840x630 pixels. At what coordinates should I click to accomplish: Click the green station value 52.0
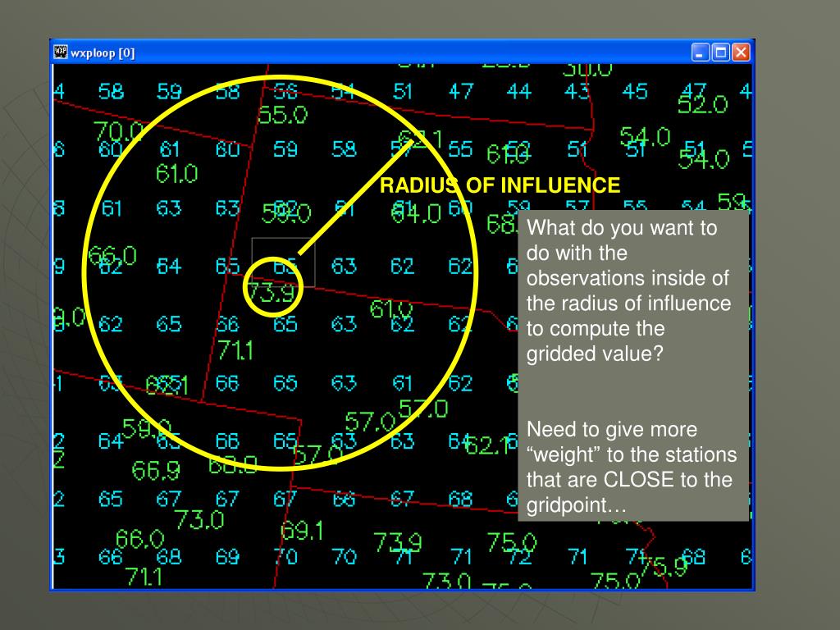pos(702,104)
